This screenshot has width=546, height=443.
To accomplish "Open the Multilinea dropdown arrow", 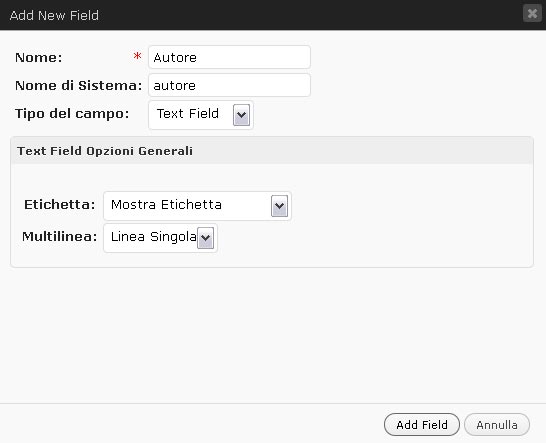I will (205, 238).
